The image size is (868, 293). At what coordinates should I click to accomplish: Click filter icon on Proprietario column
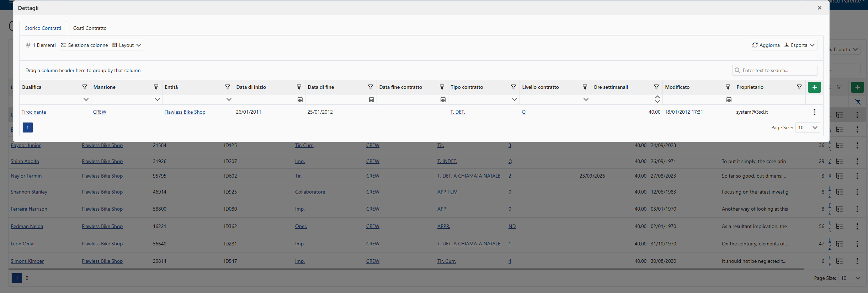[799, 87]
